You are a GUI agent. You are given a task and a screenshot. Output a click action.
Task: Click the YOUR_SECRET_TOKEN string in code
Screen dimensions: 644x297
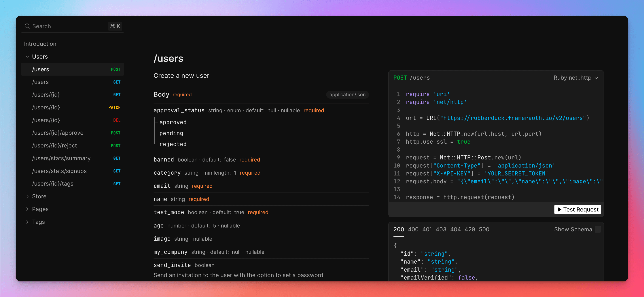coord(516,173)
